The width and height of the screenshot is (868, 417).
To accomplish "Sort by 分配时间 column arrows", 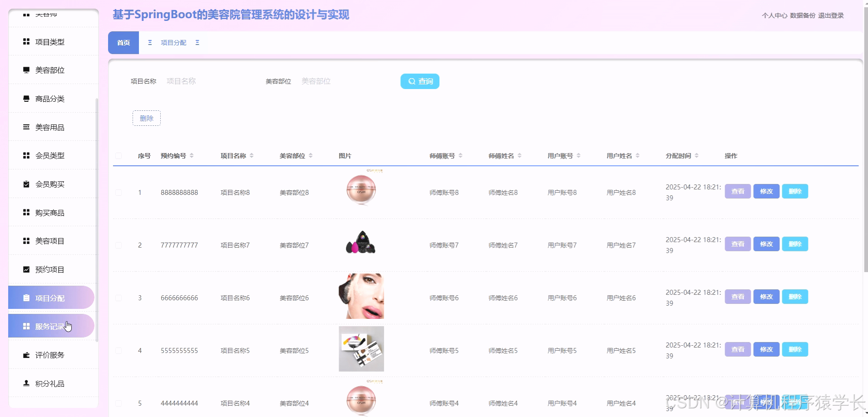I will click(696, 156).
